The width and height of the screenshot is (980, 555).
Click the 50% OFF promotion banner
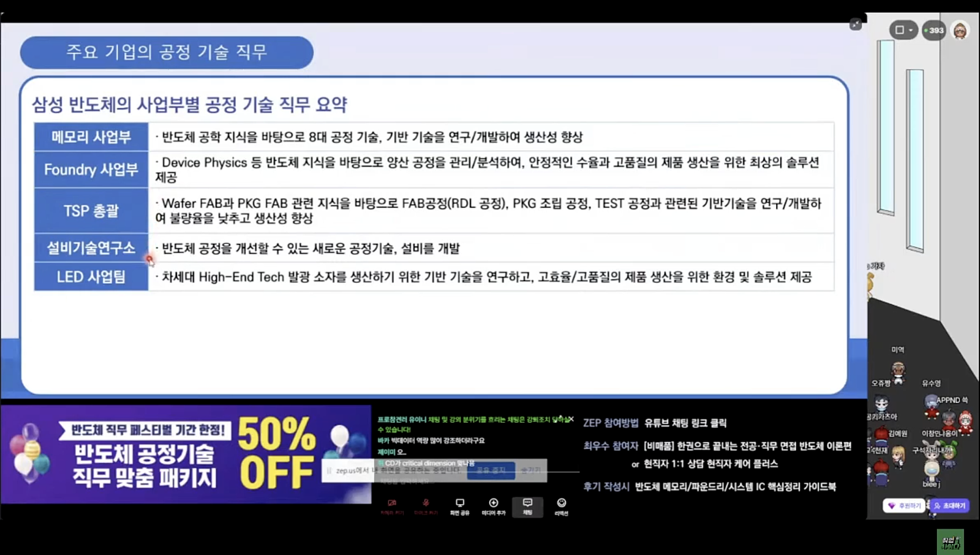(186, 454)
